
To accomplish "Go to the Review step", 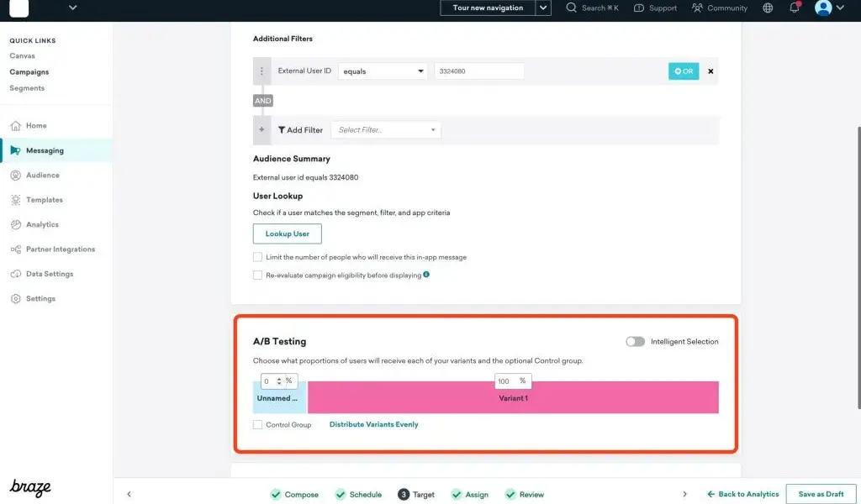I will coord(524,495).
